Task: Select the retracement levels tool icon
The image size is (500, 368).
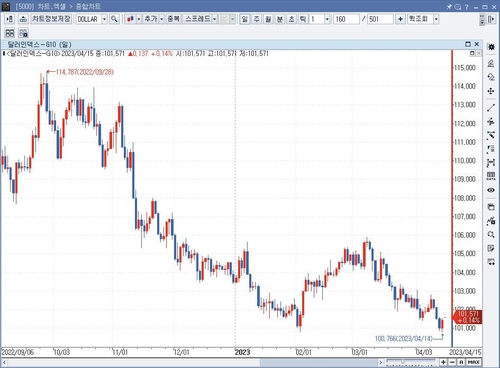Action: [491, 149]
